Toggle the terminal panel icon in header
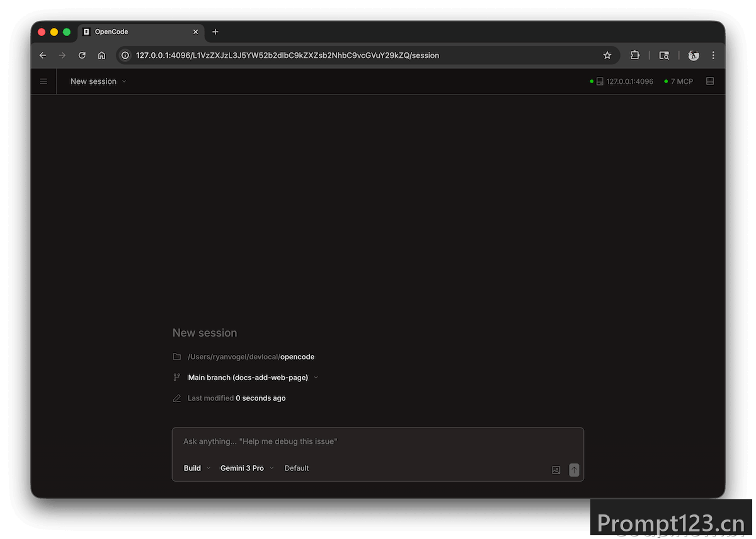The image size is (756, 539). 710,81
